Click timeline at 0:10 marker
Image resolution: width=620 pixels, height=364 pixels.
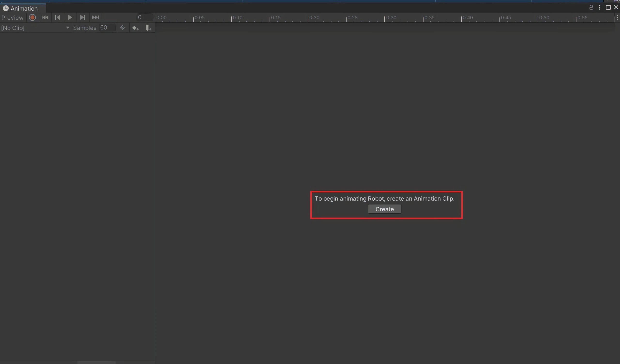tap(237, 18)
